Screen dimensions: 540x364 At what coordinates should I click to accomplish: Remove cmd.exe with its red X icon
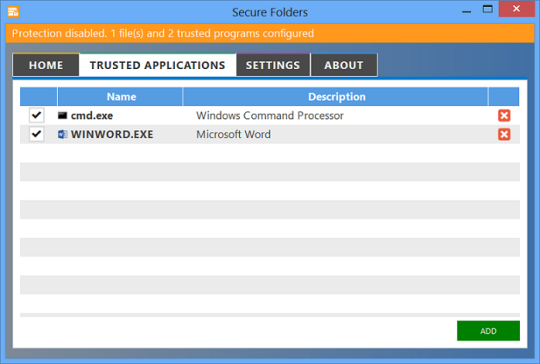[x=504, y=116]
